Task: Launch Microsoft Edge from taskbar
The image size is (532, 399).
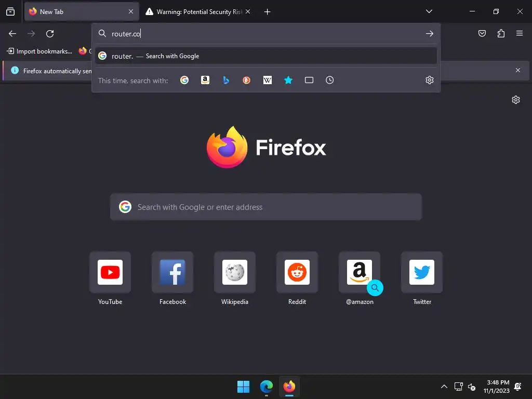Action: coord(267,387)
